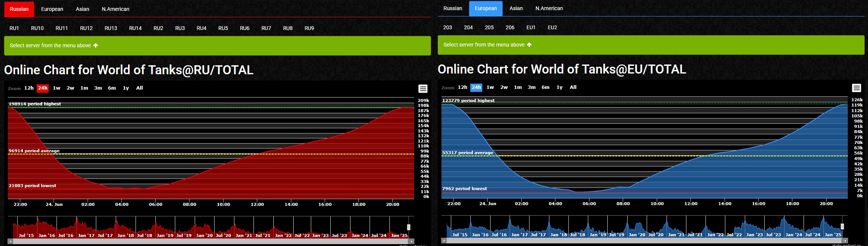Click the RU navigator range handle

[x=409, y=227]
